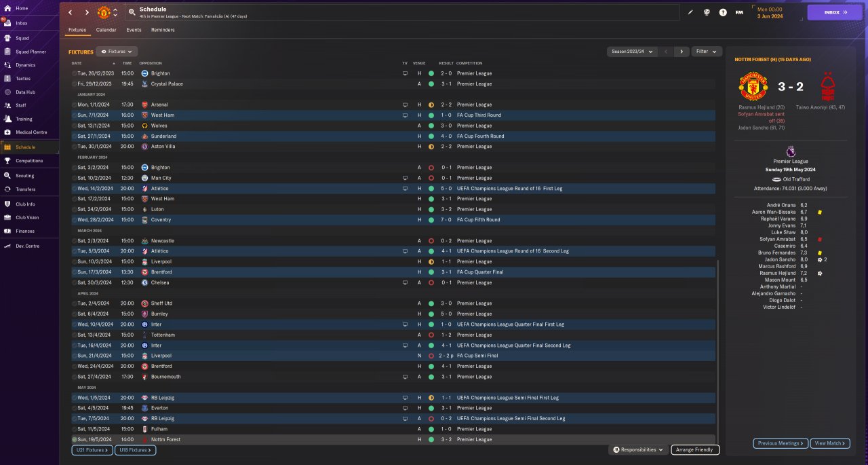The image size is (868, 465).
Task: Toggle the selector for the Nottm Forest 19/5/2024 fixture
Action: pyautogui.click(x=74, y=440)
